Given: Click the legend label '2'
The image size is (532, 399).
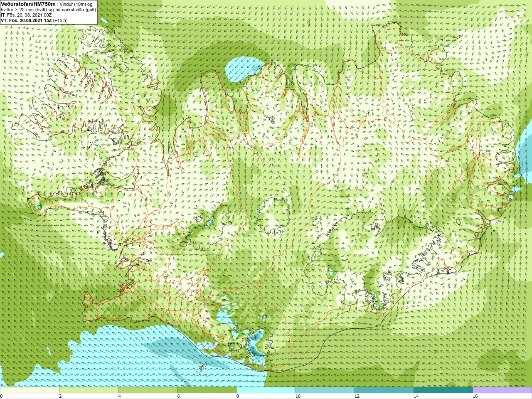Looking at the screenshot, I should click(x=60, y=397).
